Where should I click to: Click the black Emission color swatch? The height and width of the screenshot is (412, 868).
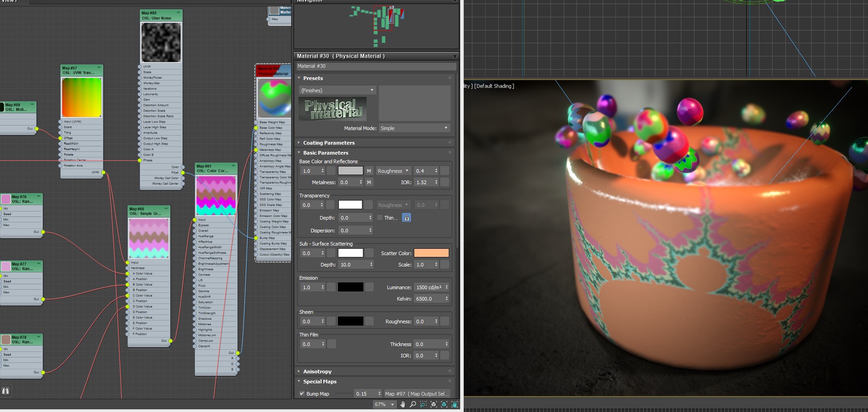(x=351, y=287)
